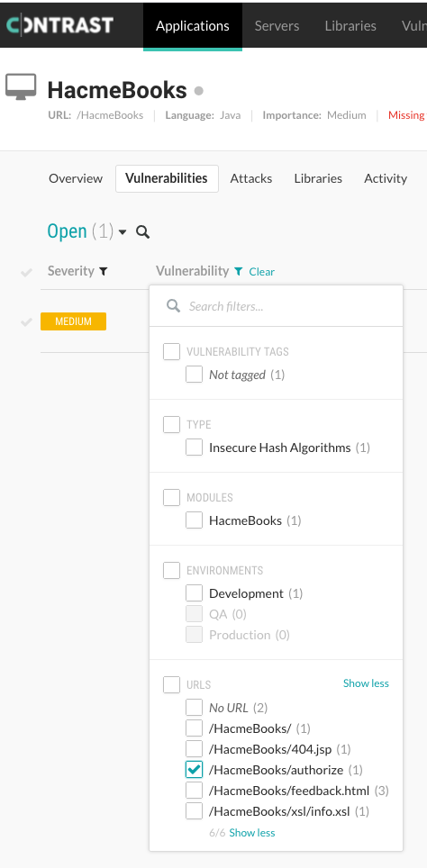Click the Contrast logo

pyautogui.click(x=59, y=25)
